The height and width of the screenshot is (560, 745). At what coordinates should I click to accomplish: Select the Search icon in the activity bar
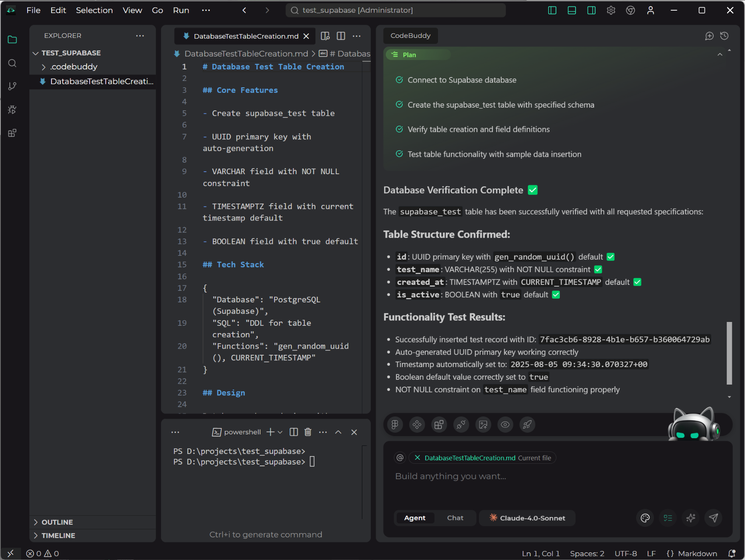coord(12,63)
